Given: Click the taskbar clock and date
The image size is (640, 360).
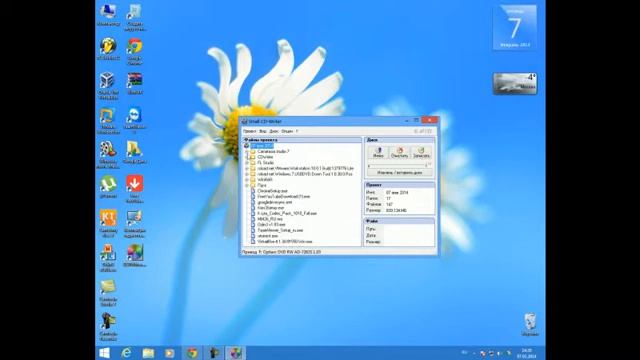Looking at the screenshot, I should 527,353.
